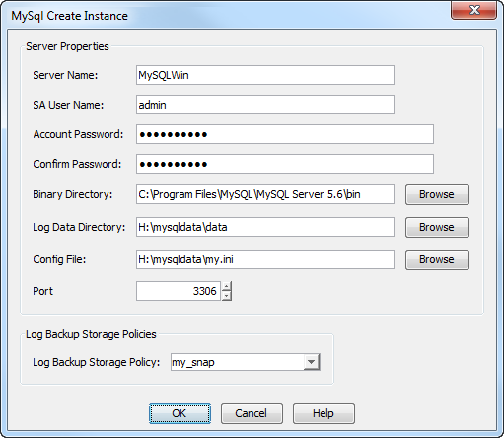This screenshot has height=438, width=504.
Task: Click the Port number field
Action: 179,291
